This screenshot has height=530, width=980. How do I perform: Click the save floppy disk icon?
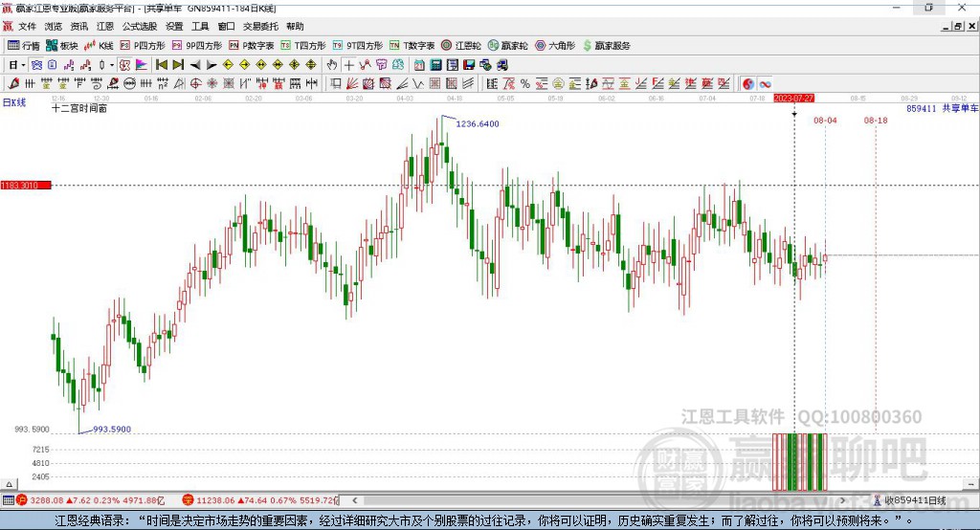point(469,65)
